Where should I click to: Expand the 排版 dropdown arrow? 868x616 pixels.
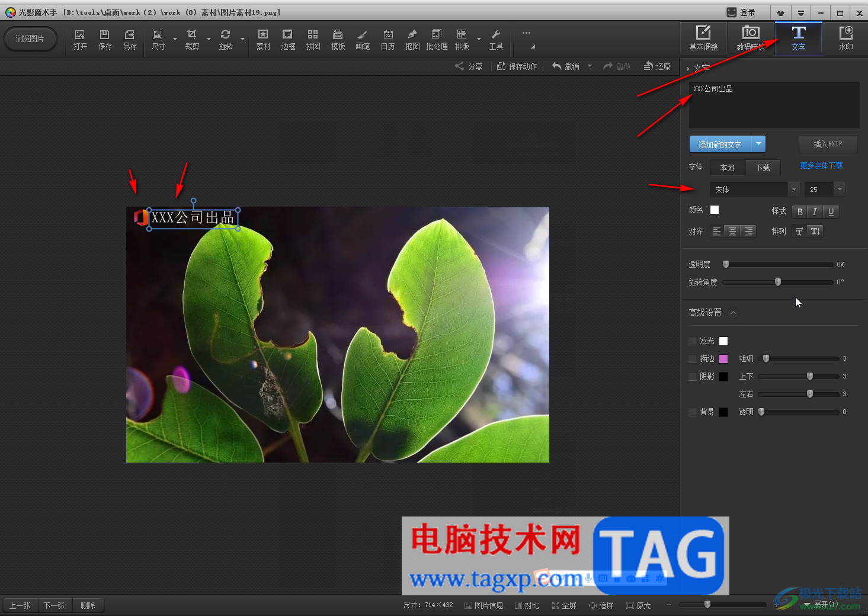click(479, 40)
